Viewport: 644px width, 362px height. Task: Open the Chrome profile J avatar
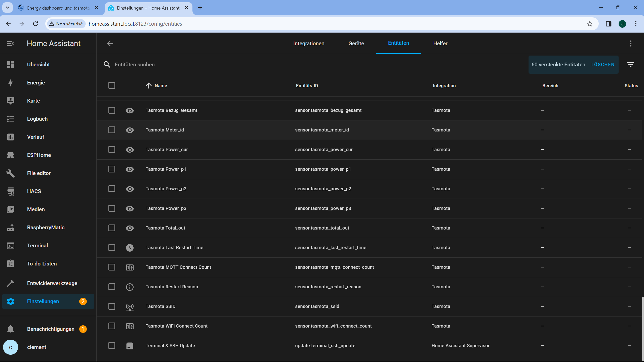tap(622, 24)
